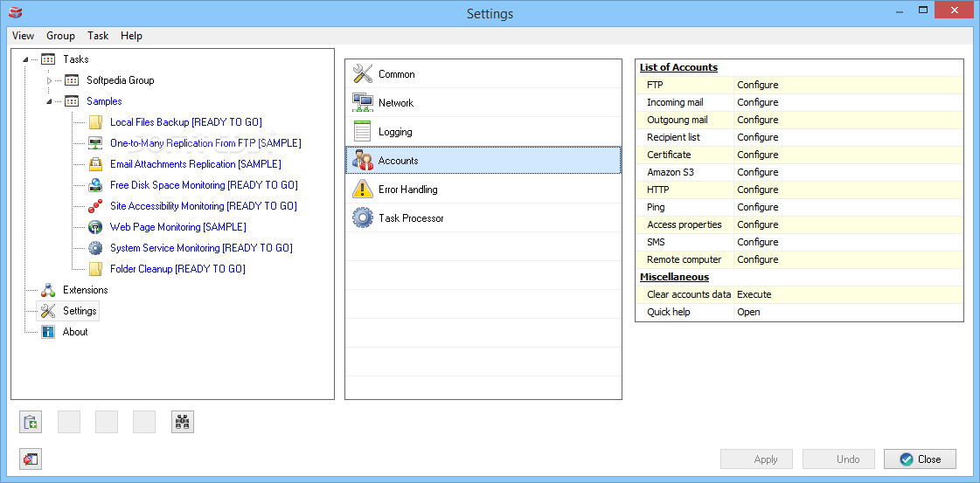Click the Network computers icon
The image size is (980, 483).
pos(363,102)
